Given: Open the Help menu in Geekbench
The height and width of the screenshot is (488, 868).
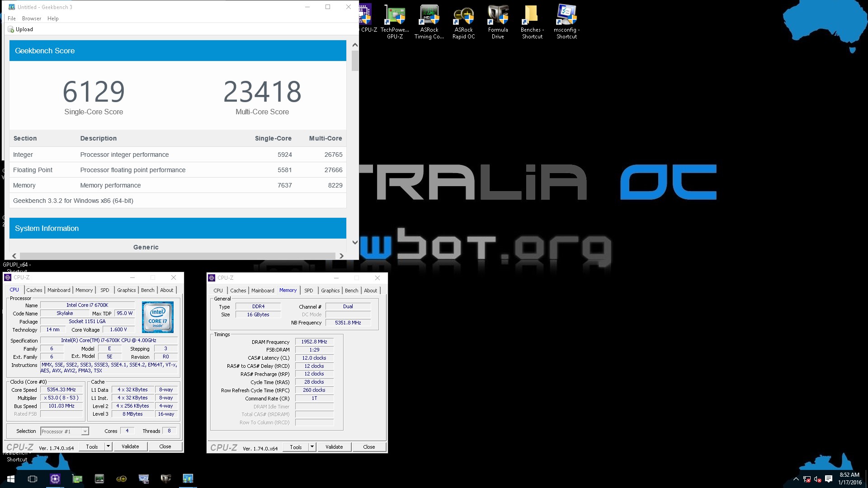Looking at the screenshot, I should (53, 19).
